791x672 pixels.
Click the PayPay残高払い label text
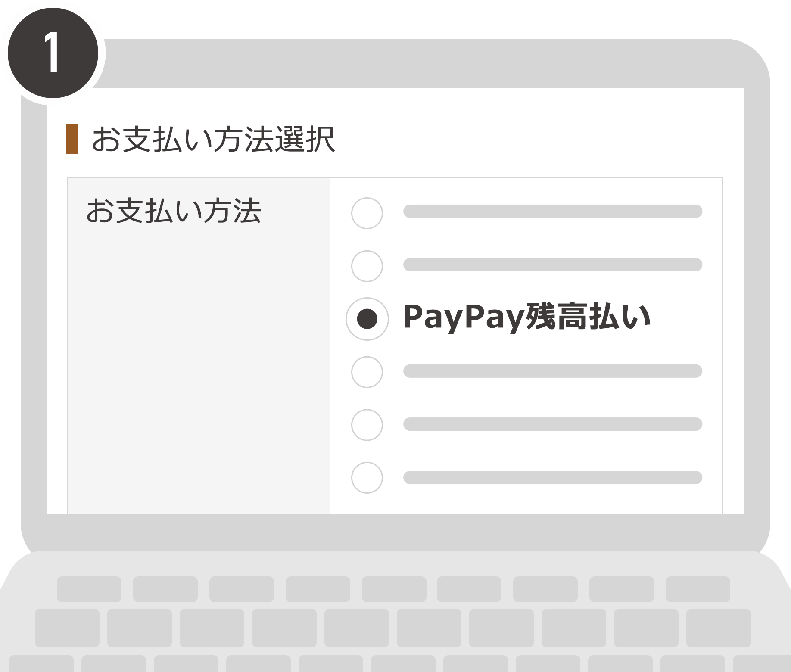pyautogui.click(x=526, y=317)
